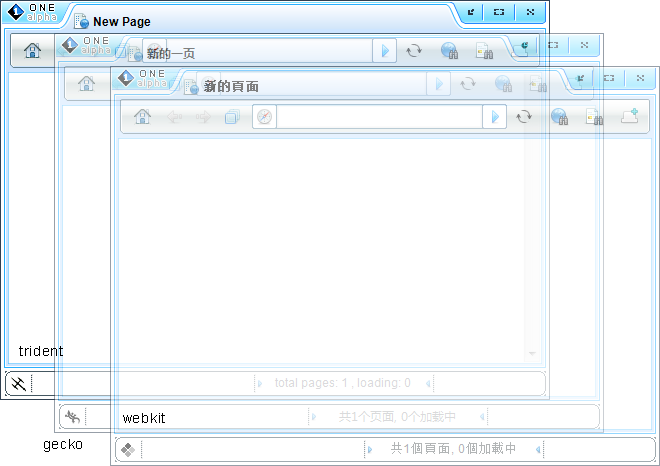Close the webkit window
Viewport: 660px width, 466px height.
click(x=640, y=78)
